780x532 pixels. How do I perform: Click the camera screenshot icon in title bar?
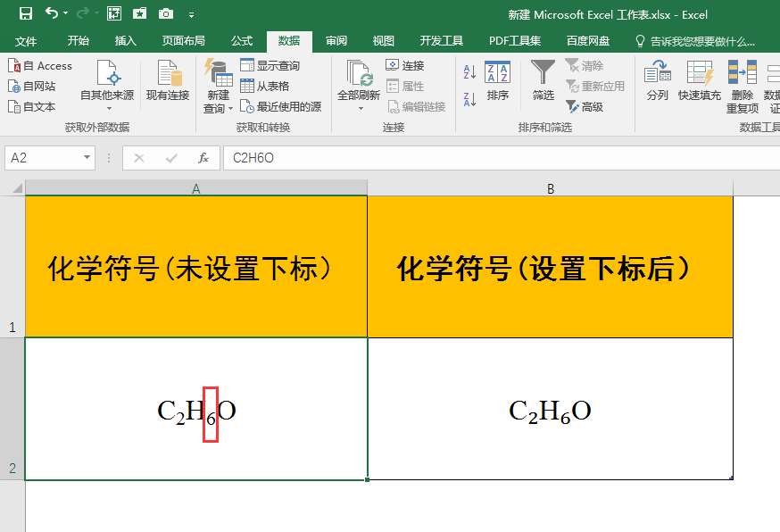(x=166, y=14)
